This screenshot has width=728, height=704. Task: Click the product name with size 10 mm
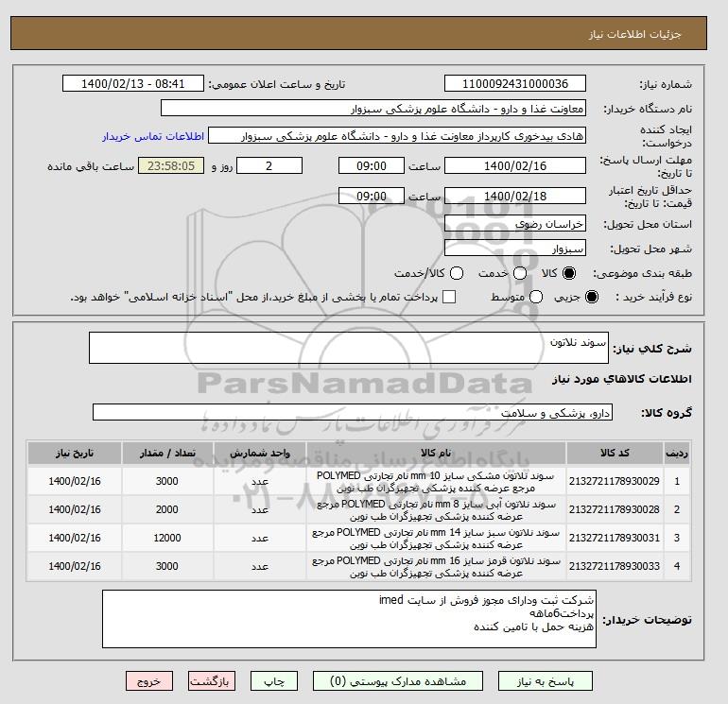coord(436,482)
